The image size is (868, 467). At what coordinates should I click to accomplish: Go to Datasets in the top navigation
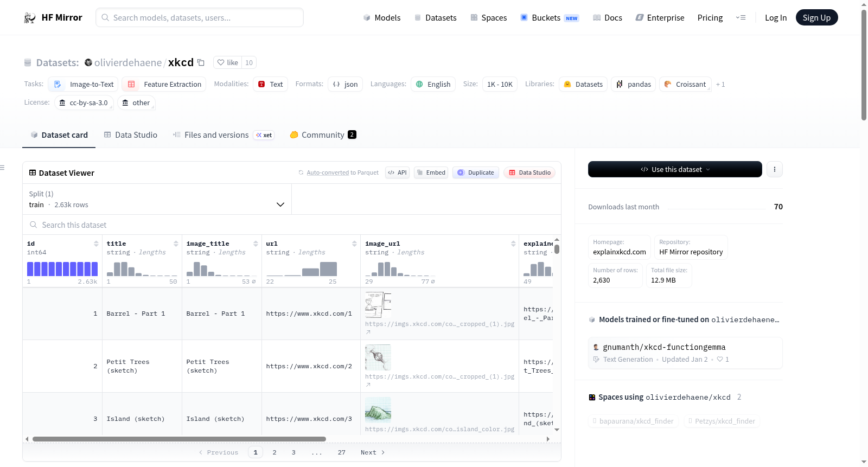coord(435,18)
